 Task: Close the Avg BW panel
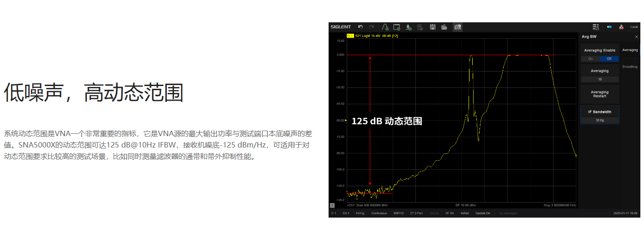point(636,36)
